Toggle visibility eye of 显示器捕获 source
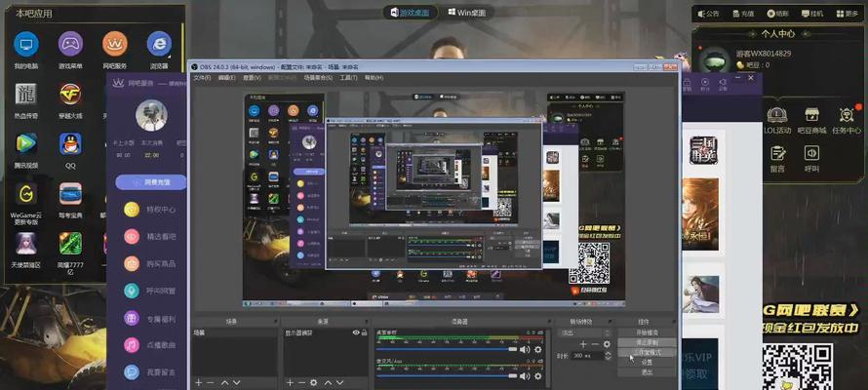 tap(356, 332)
